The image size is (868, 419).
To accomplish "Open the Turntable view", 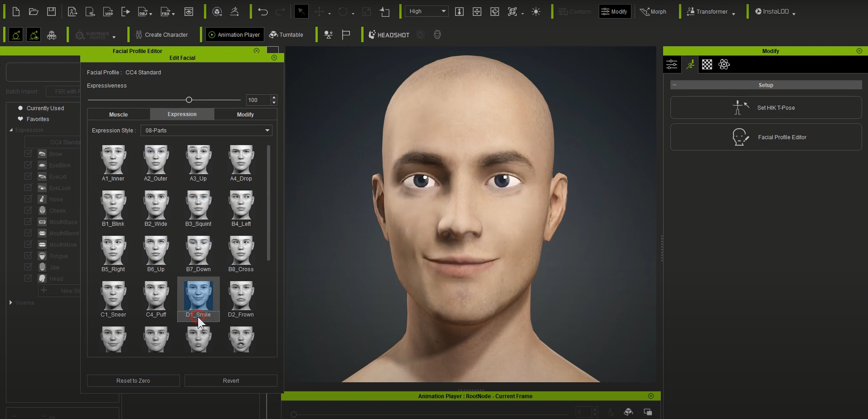I will (286, 35).
